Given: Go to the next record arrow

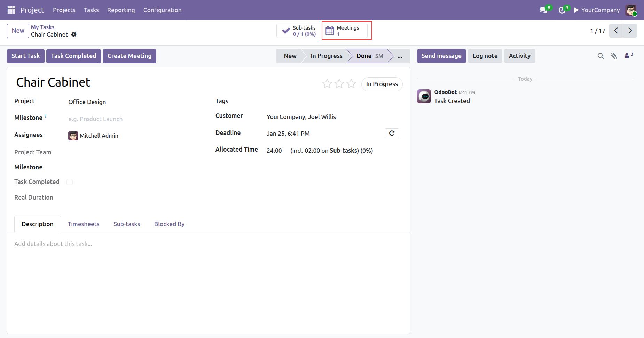Looking at the screenshot, I should (x=630, y=31).
